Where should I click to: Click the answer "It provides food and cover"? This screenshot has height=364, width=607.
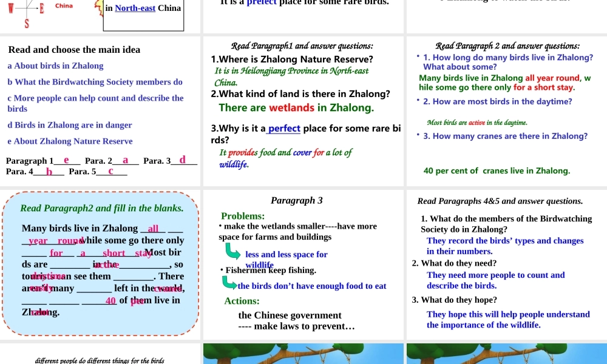pyautogui.click(x=285, y=158)
